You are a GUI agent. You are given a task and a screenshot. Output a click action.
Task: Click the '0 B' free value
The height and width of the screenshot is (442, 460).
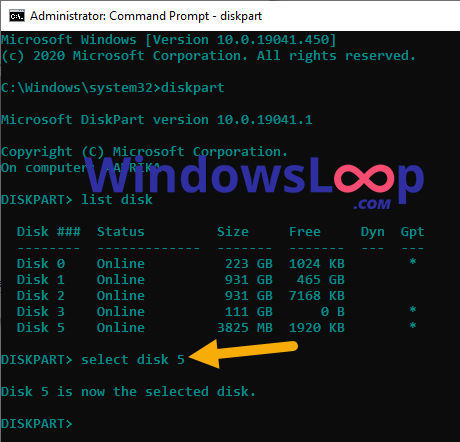point(333,312)
